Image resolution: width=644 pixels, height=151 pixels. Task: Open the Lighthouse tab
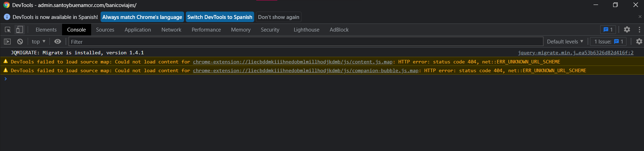306,30
